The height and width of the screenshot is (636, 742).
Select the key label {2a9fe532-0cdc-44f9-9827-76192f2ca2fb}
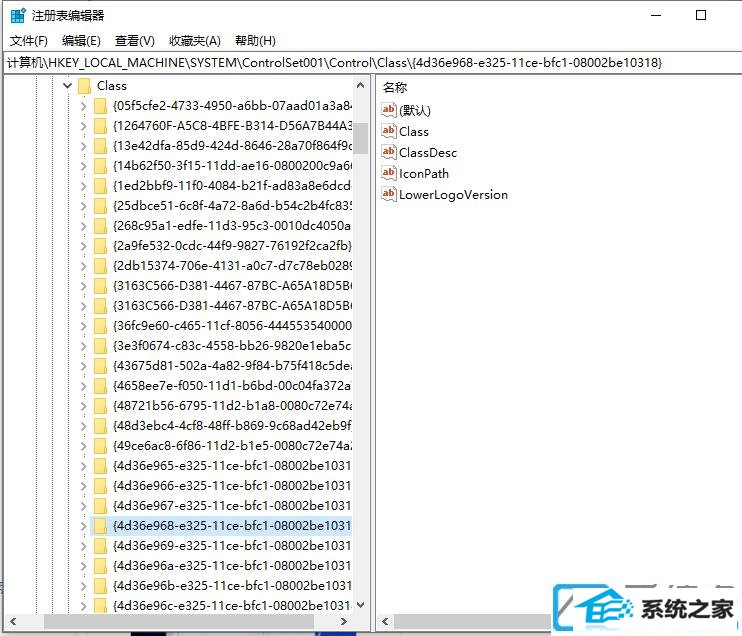(232, 246)
